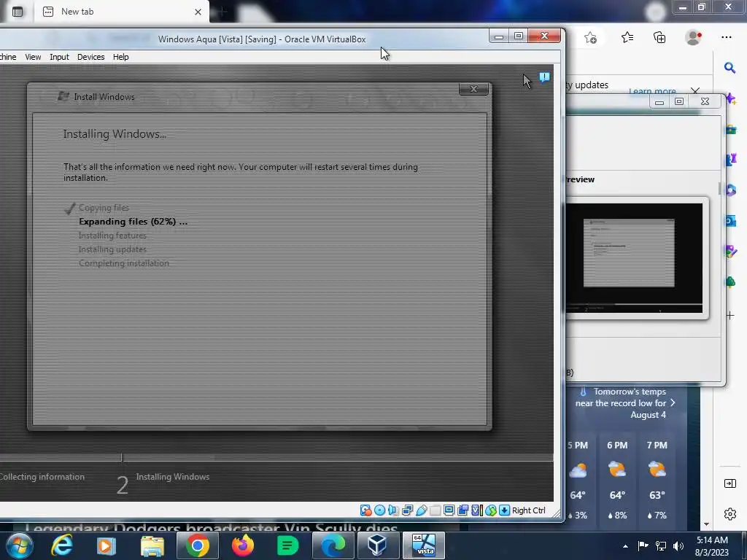This screenshot has width=747, height=560.
Task: Open the Help menu in VirtualBox
Action: pos(120,57)
